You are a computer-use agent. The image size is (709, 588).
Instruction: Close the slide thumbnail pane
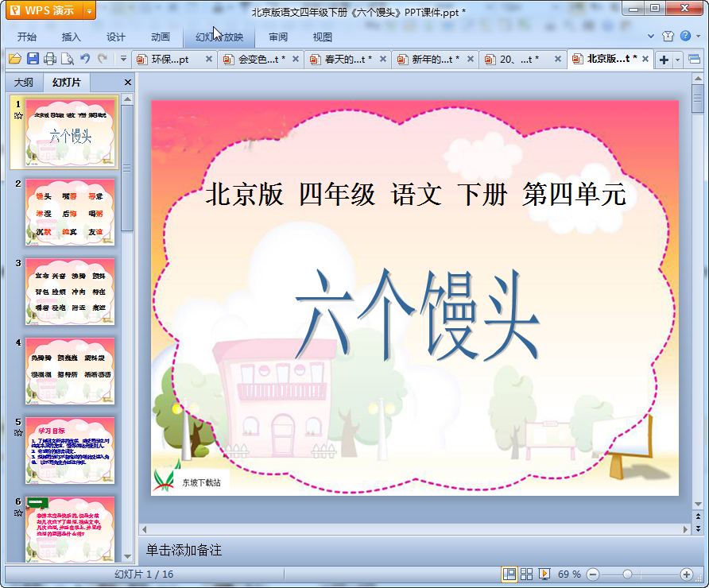(128, 83)
